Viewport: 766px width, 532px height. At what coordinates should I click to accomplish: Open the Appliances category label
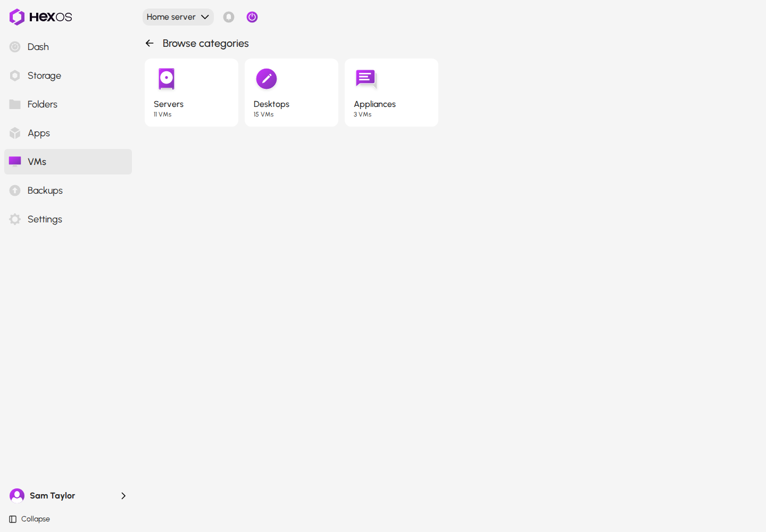pos(375,104)
